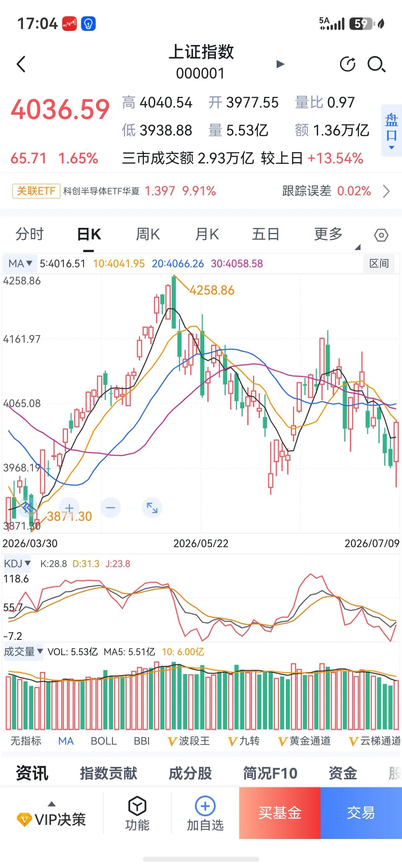Viewport: 402px width, 868px height.
Task: Tap the MA 5:4016.51 value
Action: tap(63, 264)
